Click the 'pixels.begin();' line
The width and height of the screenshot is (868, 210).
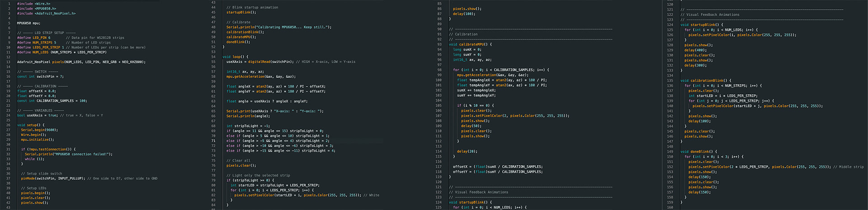tap(35, 193)
